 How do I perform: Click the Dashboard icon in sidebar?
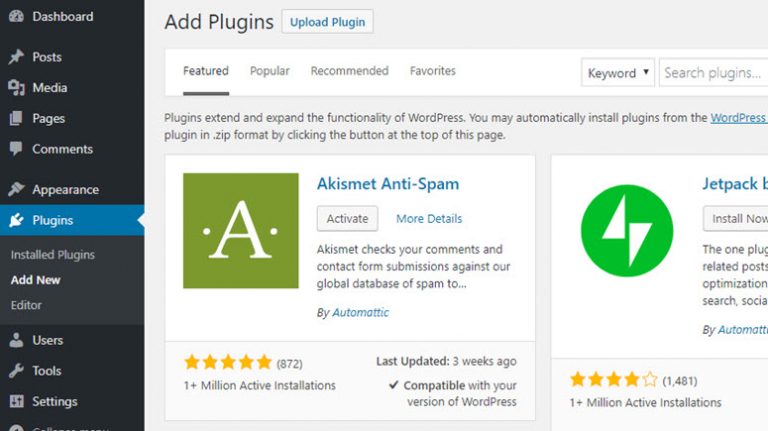pos(16,17)
